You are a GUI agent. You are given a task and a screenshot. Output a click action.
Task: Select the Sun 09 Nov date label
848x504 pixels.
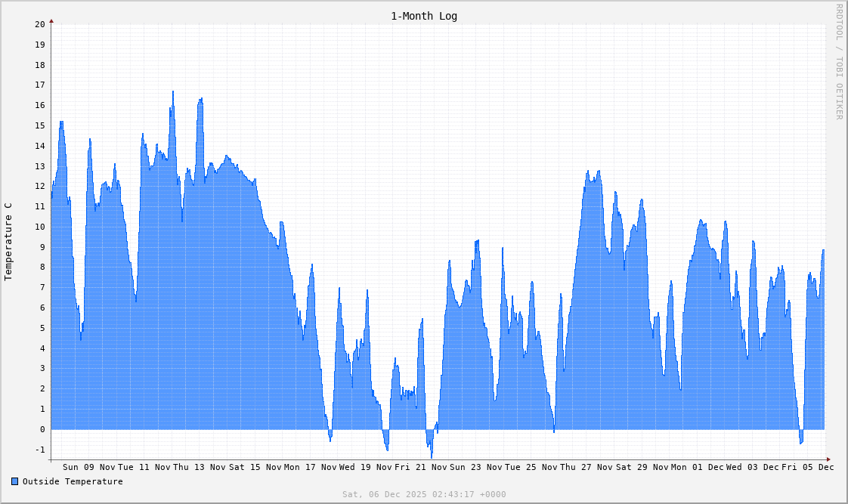(x=89, y=467)
